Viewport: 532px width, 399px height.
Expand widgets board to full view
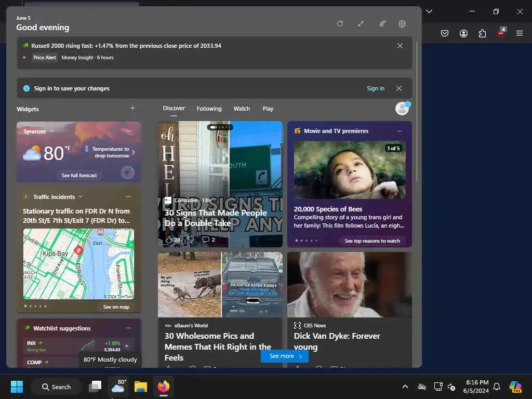[361, 23]
